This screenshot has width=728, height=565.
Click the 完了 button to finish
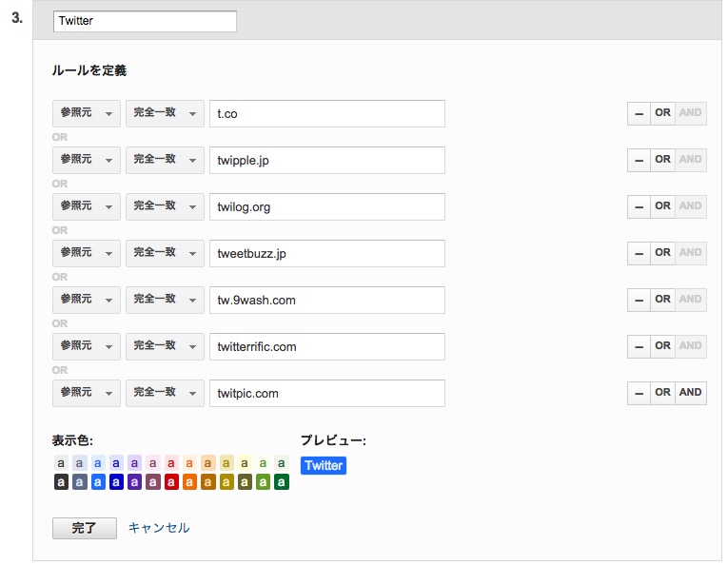[85, 528]
